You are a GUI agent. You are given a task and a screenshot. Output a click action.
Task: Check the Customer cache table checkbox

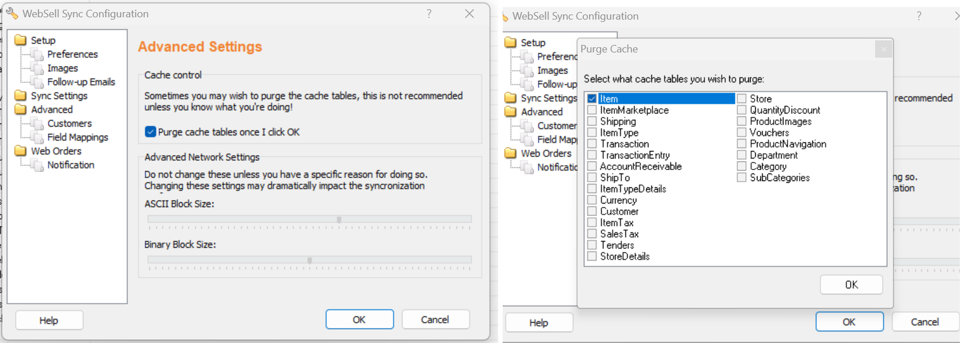click(x=592, y=211)
